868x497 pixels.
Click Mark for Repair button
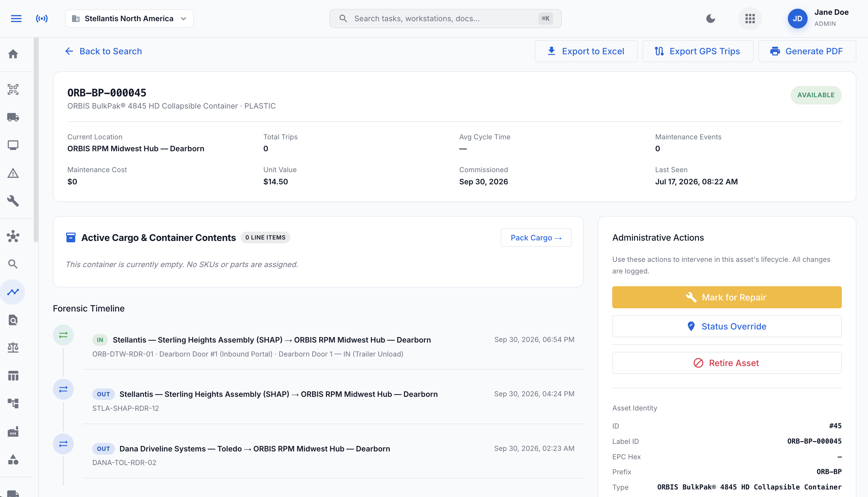[x=727, y=297]
